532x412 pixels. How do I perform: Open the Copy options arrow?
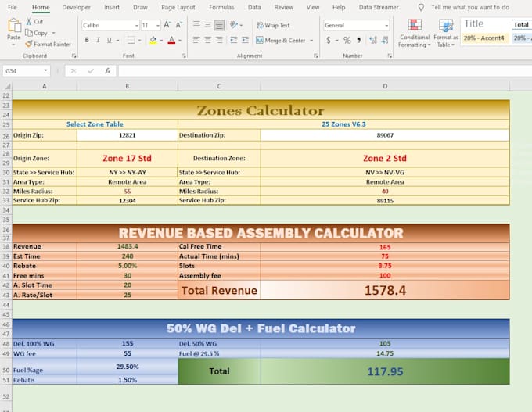click(x=54, y=33)
